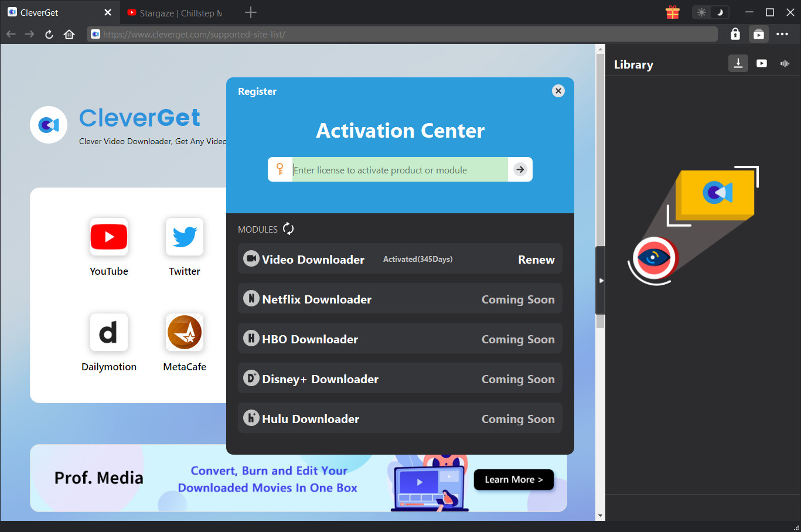Click the license code input field
The width and height of the screenshot is (801, 532).
[400, 170]
